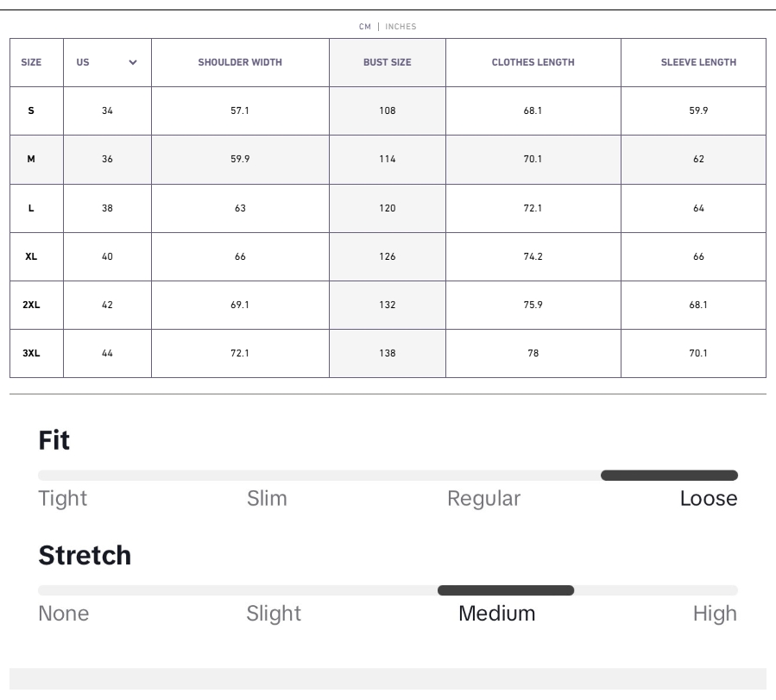Select the SHOULDER WIDTH column header
The height and width of the screenshot is (700, 776).
[x=240, y=62]
